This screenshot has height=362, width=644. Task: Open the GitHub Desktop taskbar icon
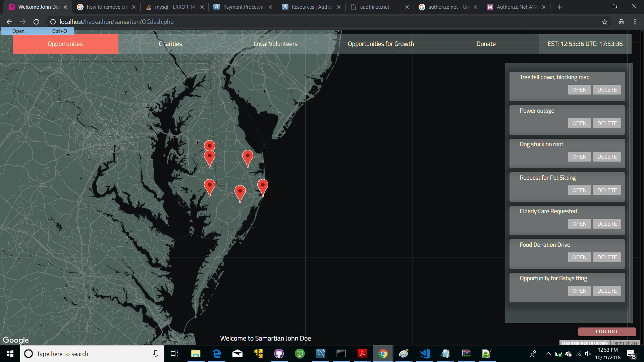(279, 354)
